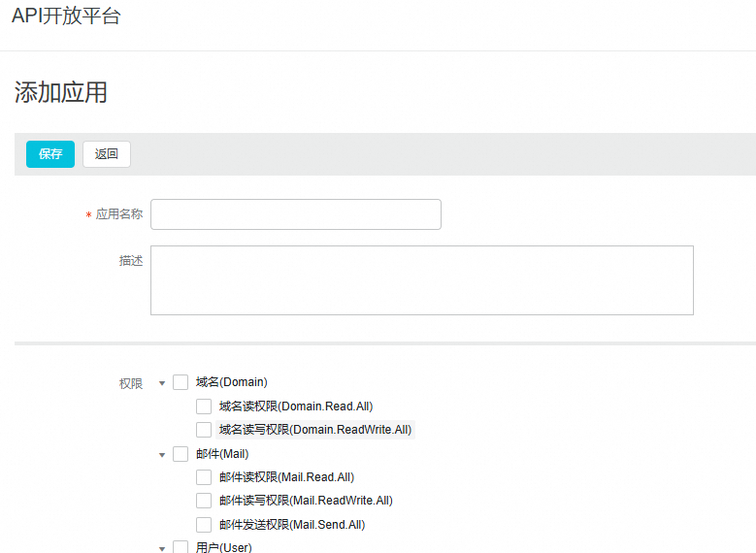
Task: Select the 域名读写权限 tree item label
Action: tap(315, 430)
